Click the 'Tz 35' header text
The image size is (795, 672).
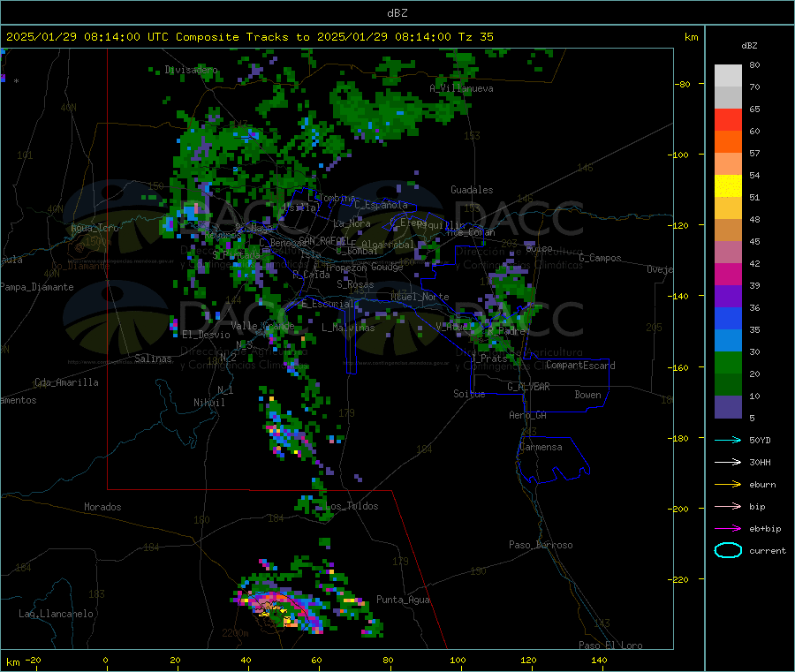475,37
